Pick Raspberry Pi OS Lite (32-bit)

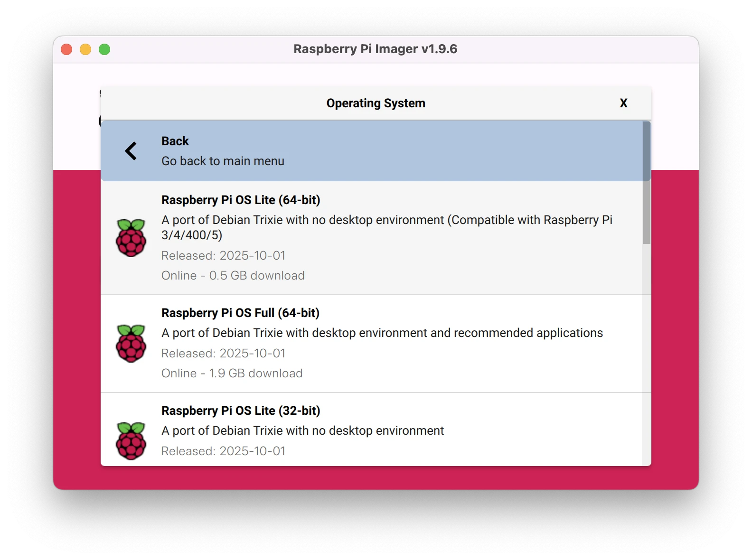click(371, 429)
